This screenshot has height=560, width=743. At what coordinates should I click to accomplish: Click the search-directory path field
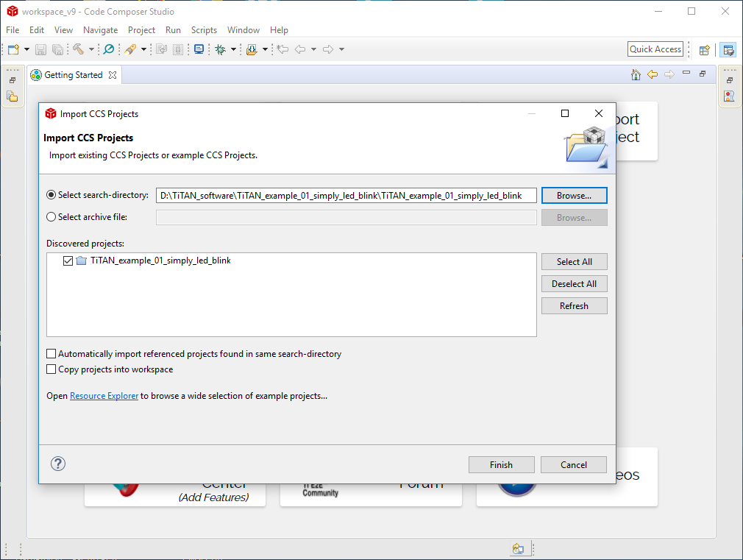tap(346, 195)
